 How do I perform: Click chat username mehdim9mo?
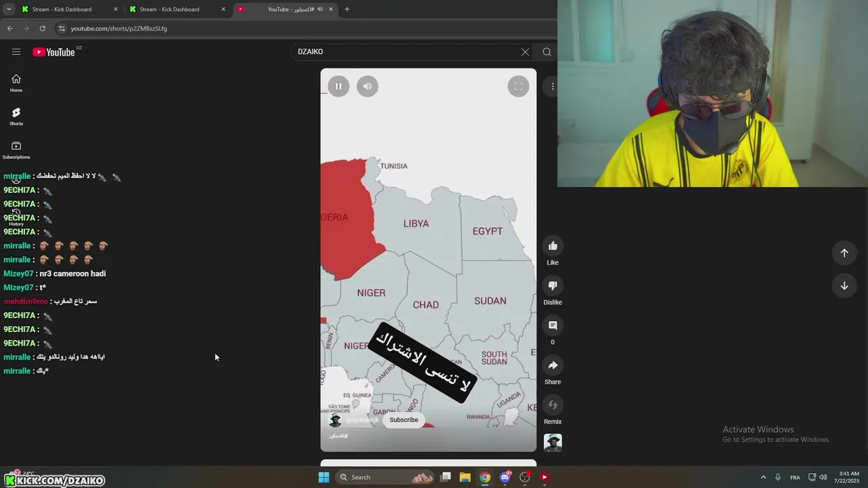[26, 302]
